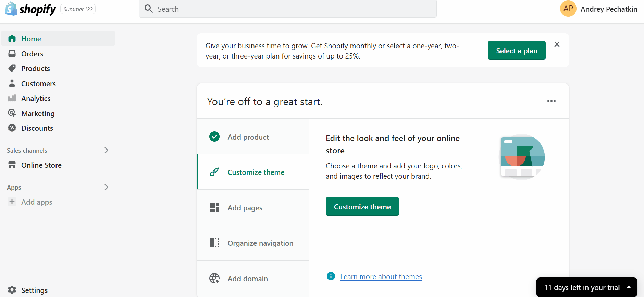644x297 pixels.
Task: Open Products section
Action: [36, 68]
